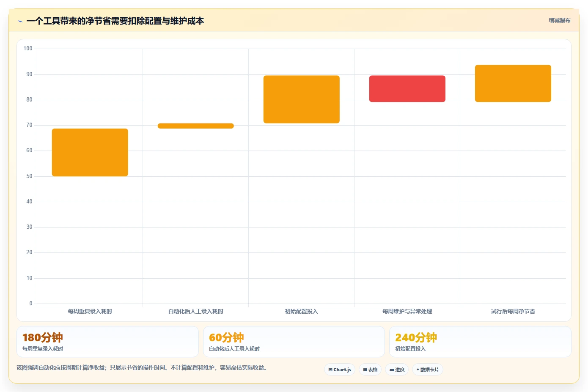The image size is (588, 392).
Task: Select the 数据卡片 tag chip
Action: coord(428,370)
